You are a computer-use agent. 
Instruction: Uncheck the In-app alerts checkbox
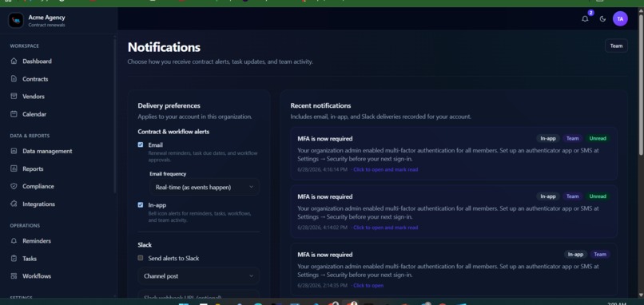(141, 205)
